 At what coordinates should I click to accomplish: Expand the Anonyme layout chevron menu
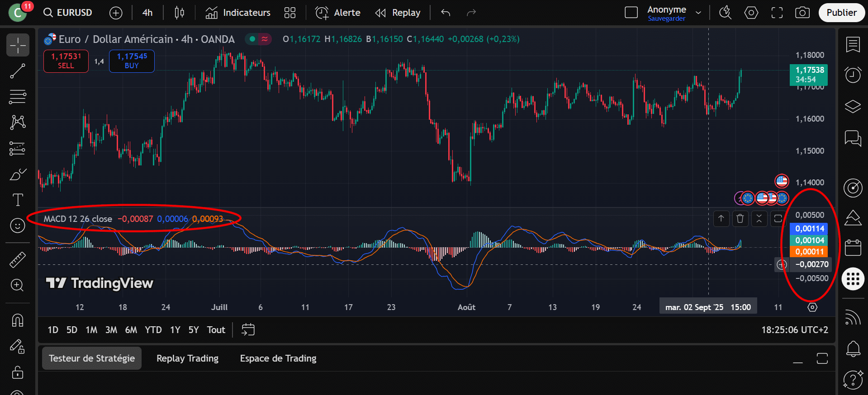pyautogui.click(x=698, y=13)
